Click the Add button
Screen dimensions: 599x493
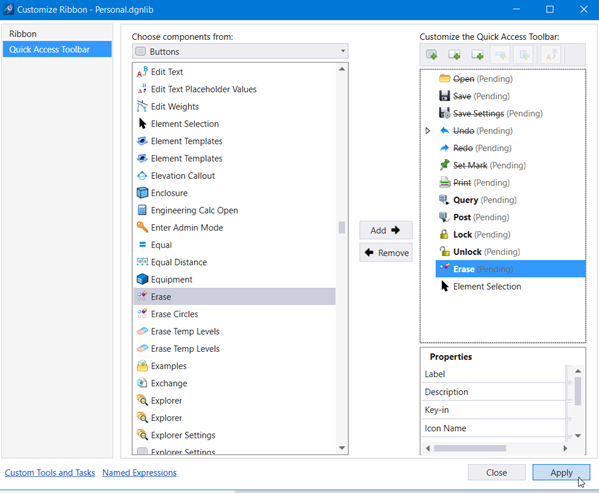click(x=385, y=230)
